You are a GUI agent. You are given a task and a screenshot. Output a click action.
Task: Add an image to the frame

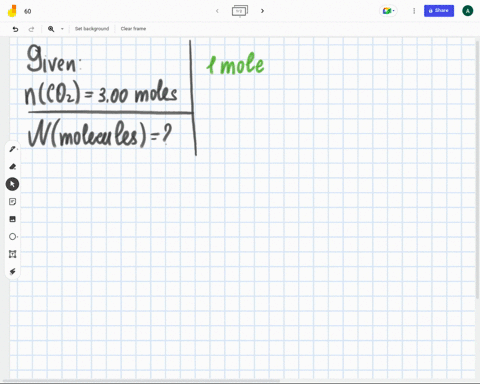(13, 219)
